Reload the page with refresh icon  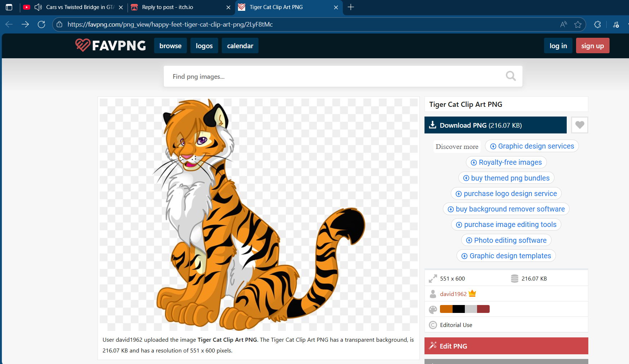41,24
